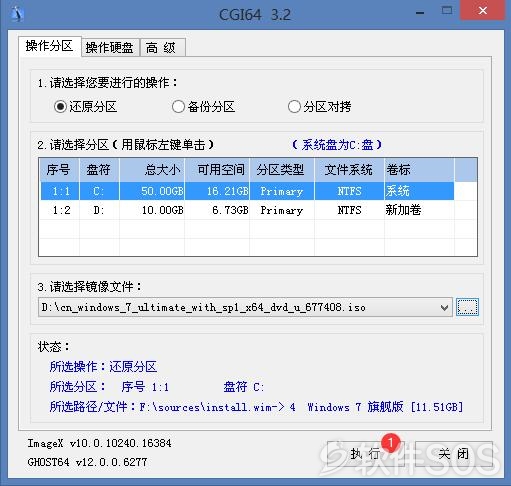Click the 执行 button

pyautogui.click(x=365, y=454)
